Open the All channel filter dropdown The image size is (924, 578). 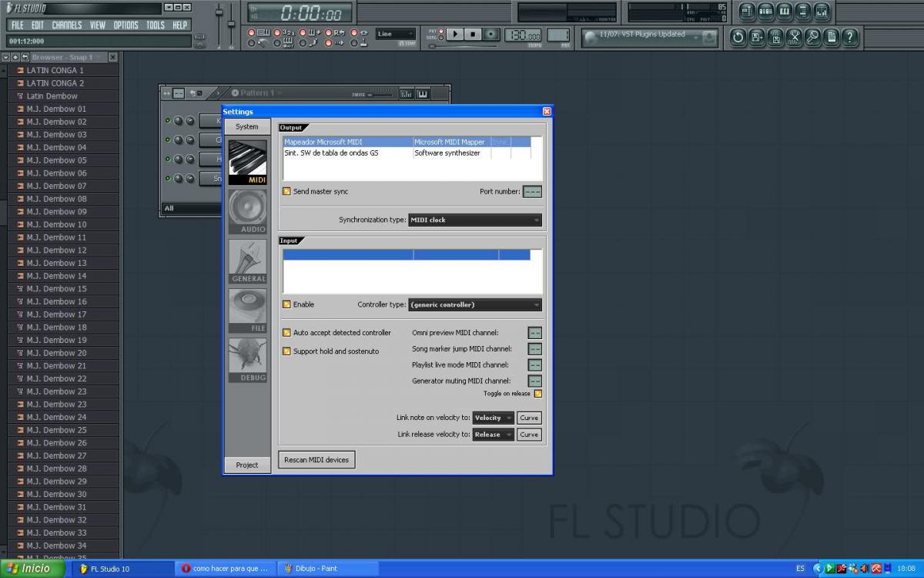click(192, 208)
